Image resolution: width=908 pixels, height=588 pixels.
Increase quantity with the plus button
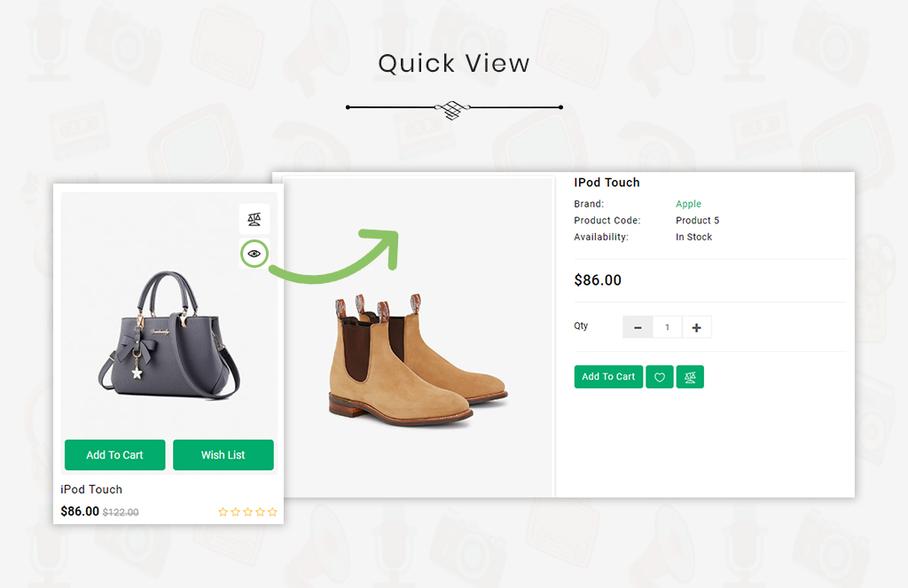point(697,327)
